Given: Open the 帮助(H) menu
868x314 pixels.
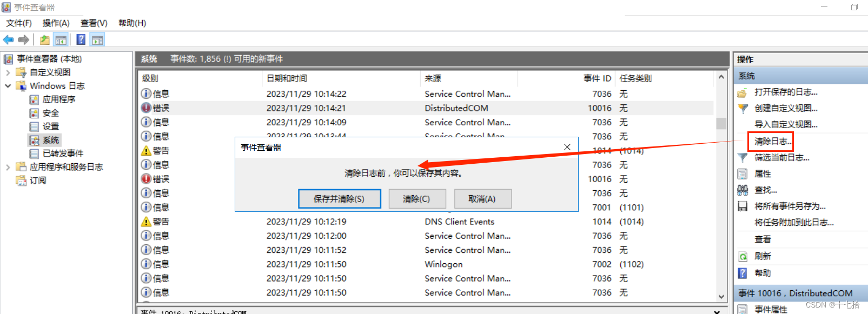Looking at the screenshot, I should click(x=132, y=23).
